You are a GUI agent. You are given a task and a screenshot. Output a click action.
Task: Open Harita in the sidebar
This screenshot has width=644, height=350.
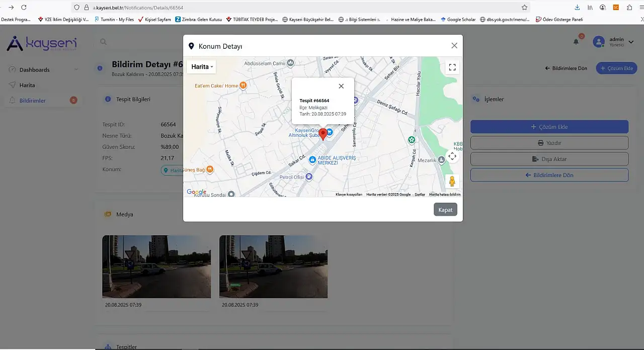pyautogui.click(x=27, y=85)
